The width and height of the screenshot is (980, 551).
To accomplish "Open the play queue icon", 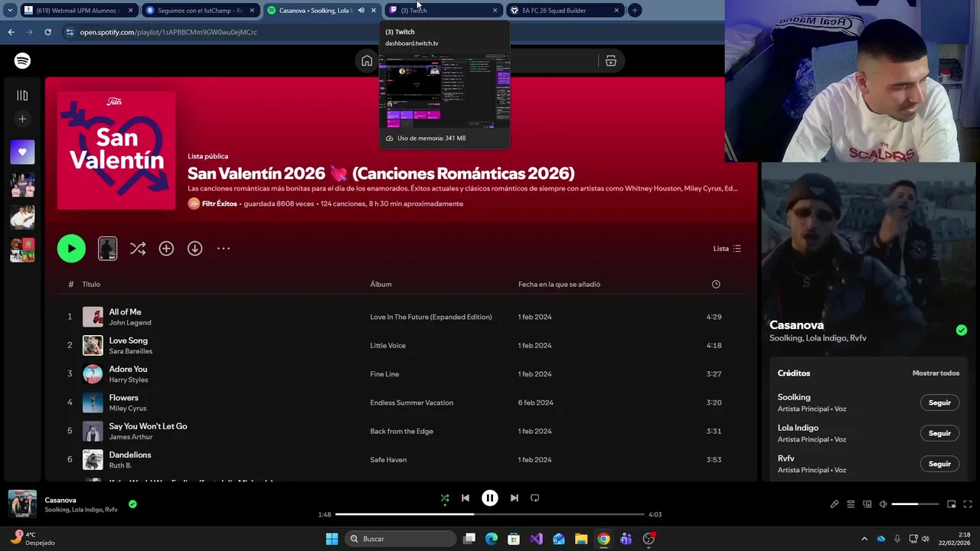I will pos(851,504).
